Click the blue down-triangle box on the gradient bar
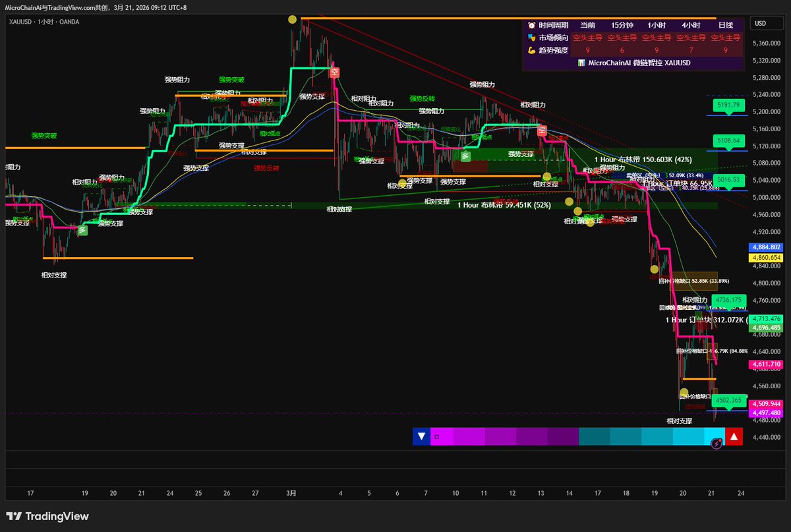This screenshot has height=532, width=791. point(421,436)
